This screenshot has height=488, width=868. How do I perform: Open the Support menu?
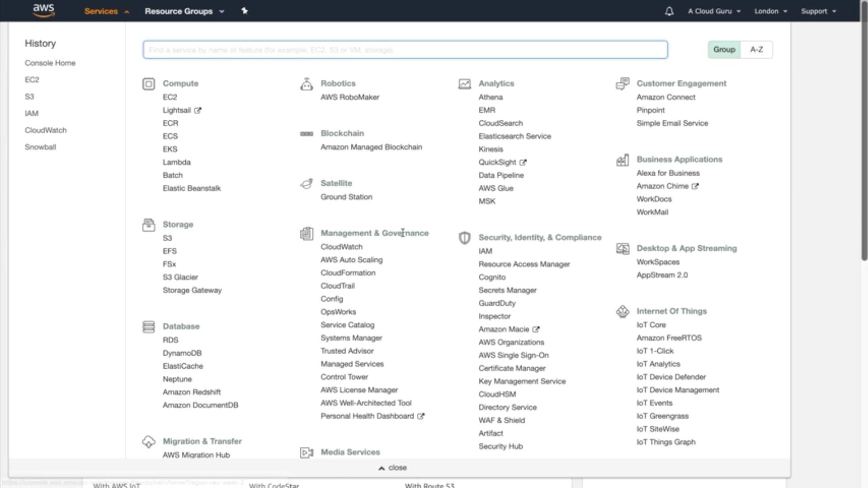point(818,11)
